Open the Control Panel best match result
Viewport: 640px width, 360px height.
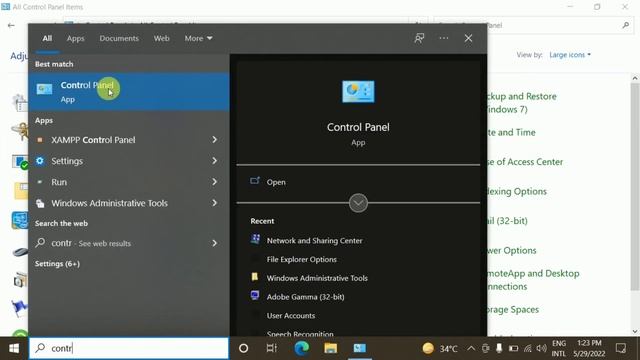(x=129, y=91)
